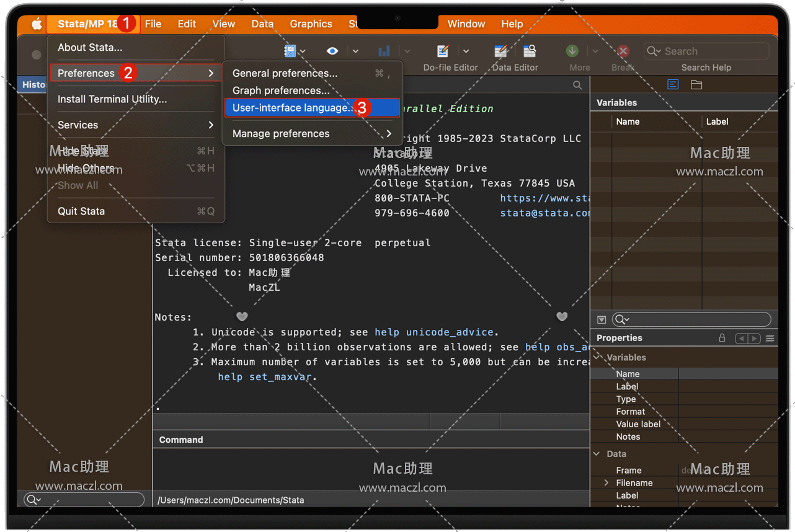The image size is (795, 532).
Task: Toggle the Properties lock icon
Action: 722,338
